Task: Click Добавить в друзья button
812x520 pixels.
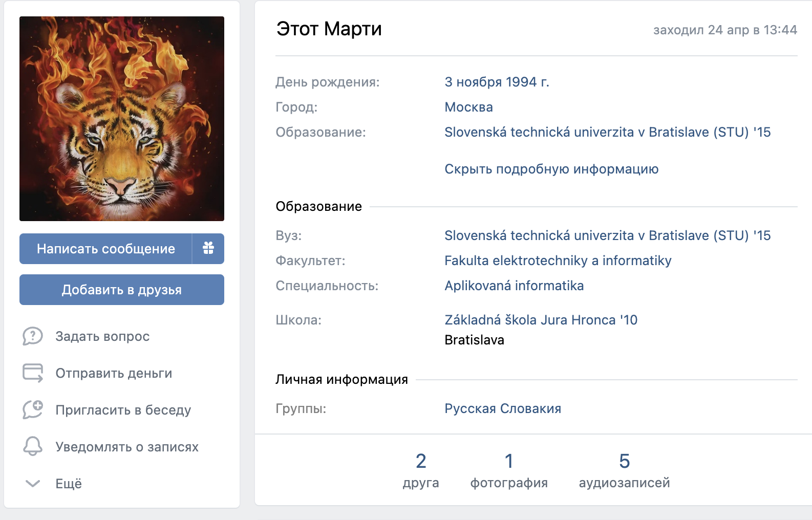Action: [x=122, y=290]
